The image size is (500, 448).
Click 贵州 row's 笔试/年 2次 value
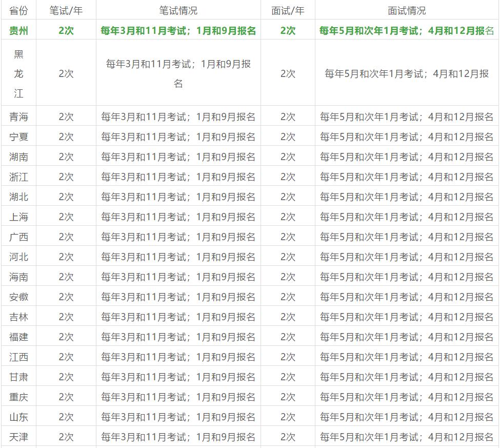coord(66,31)
